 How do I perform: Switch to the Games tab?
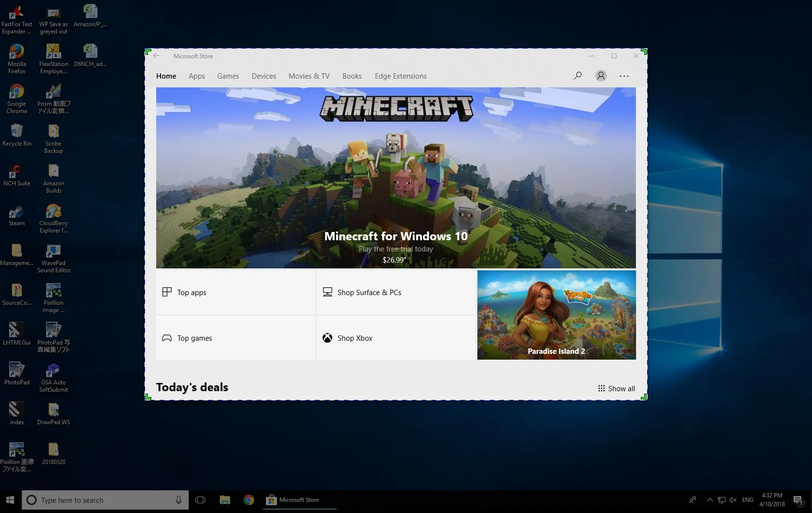pyautogui.click(x=228, y=76)
